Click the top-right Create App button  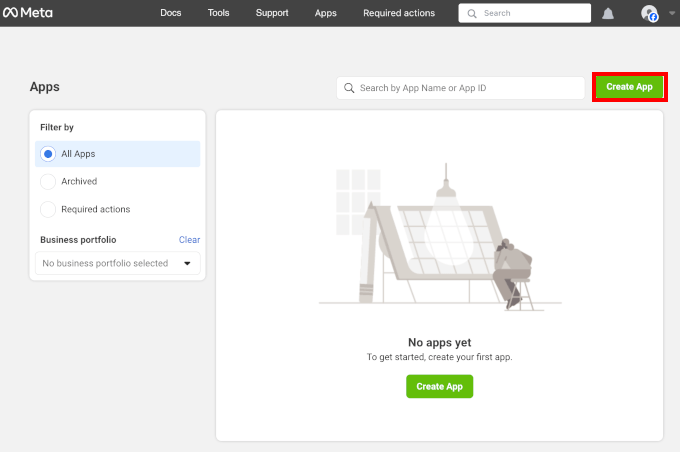629,87
